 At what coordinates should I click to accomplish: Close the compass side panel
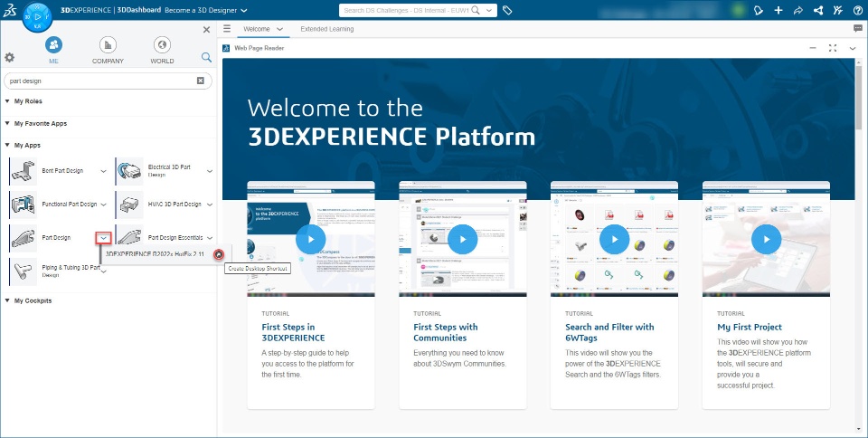206,29
